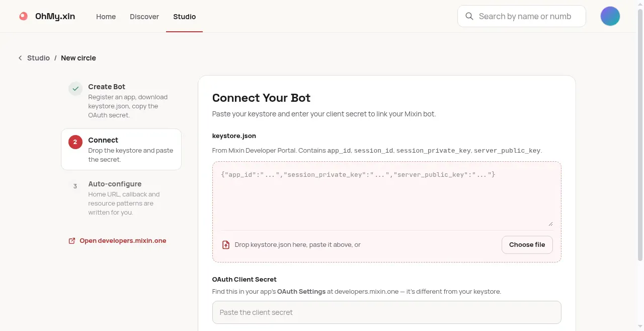Click the OAuth Client Secret label
Image resolution: width=644 pixels, height=331 pixels.
click(245, 279)
